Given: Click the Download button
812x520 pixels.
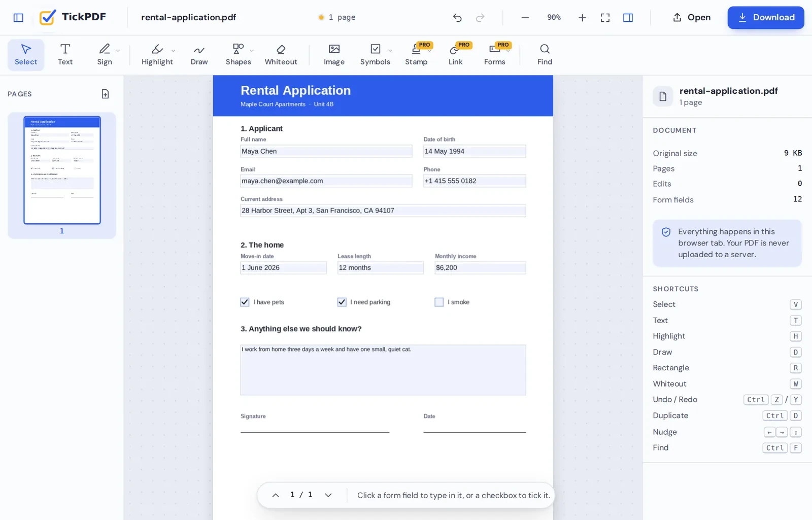Looking at the screenshot, I should pyautogui.click(x=766, y=18).
